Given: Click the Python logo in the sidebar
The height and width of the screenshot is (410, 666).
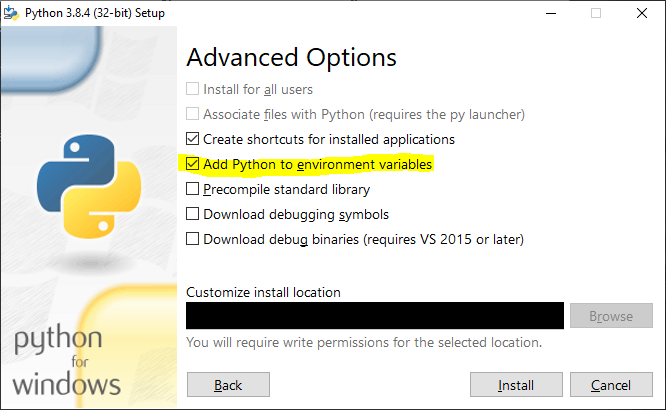Looking at the screenshot, I should (89, 186).
